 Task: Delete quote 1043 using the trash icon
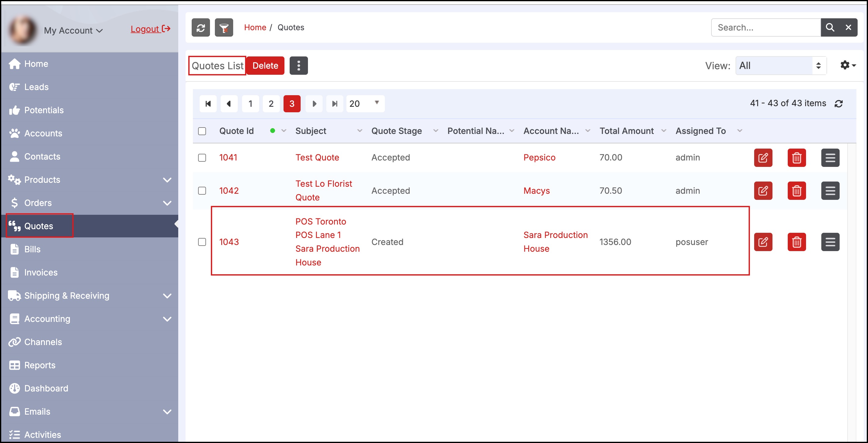point(797,242)
